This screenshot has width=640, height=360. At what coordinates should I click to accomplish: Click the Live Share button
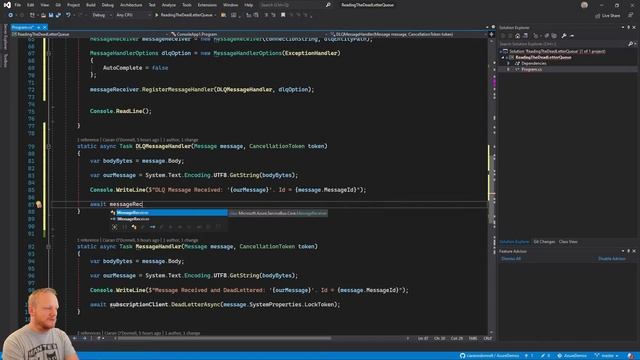pyautogui.click(x=608, y=16)
